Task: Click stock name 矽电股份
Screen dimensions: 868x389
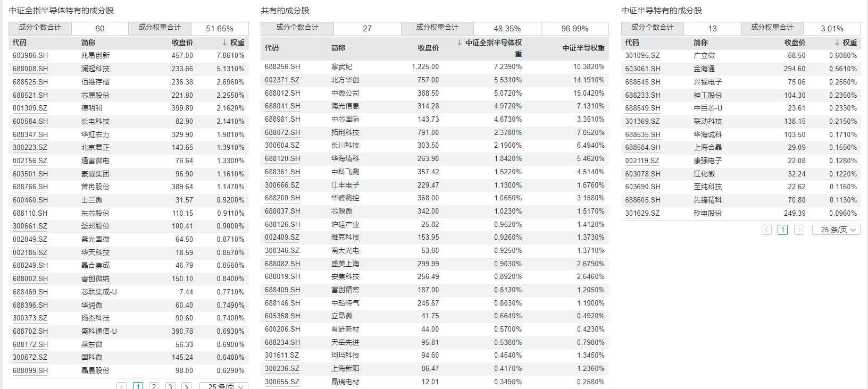Action: click(707, 213)
